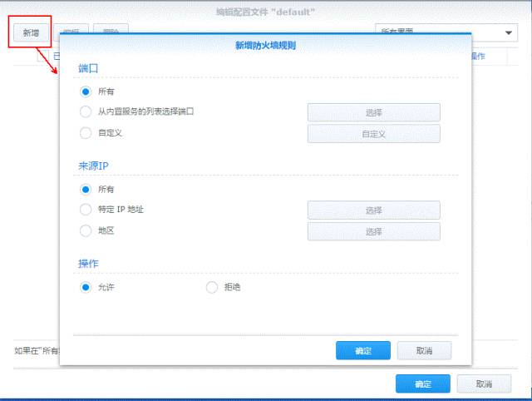The width and height of the screenshot is (532, 401).
Task: Click 选择 button next to 地区
Action: pos(373,231)
